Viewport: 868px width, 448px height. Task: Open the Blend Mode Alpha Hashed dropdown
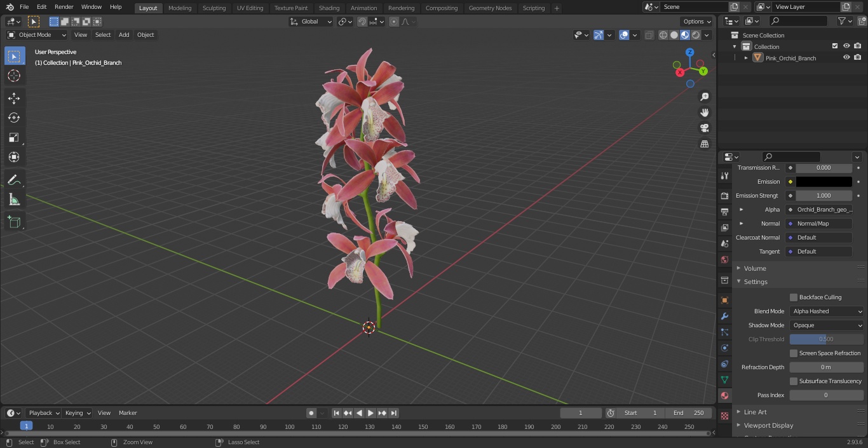pyautogui.click(x=827, y=311)
